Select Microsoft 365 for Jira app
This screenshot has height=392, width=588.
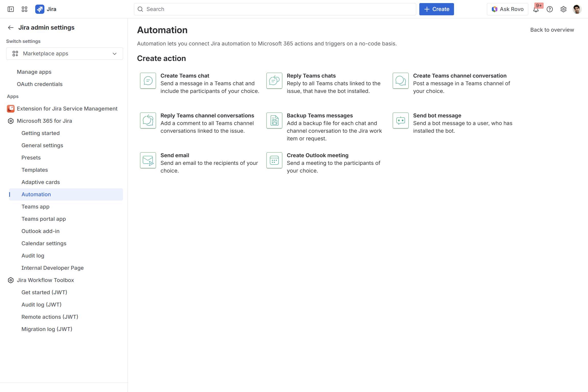[44, 121]
